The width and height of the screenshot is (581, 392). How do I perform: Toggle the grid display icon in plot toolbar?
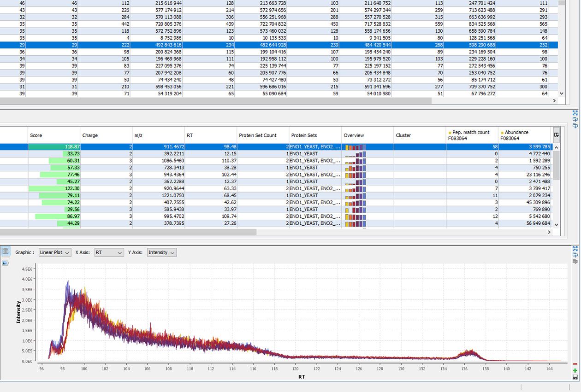coord(6,252)
